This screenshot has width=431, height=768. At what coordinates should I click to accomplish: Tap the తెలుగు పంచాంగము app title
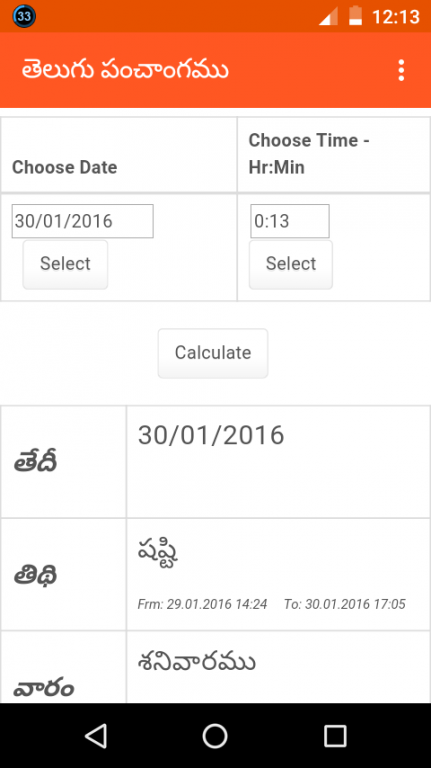(125, 70)
